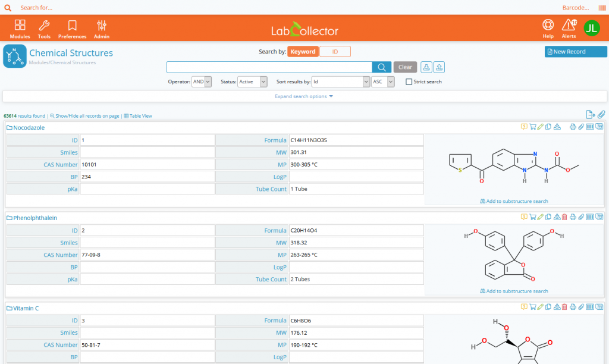Add Nocodazole to shopping cart
This screenshot has width=609, height=364.
[532, 127]
